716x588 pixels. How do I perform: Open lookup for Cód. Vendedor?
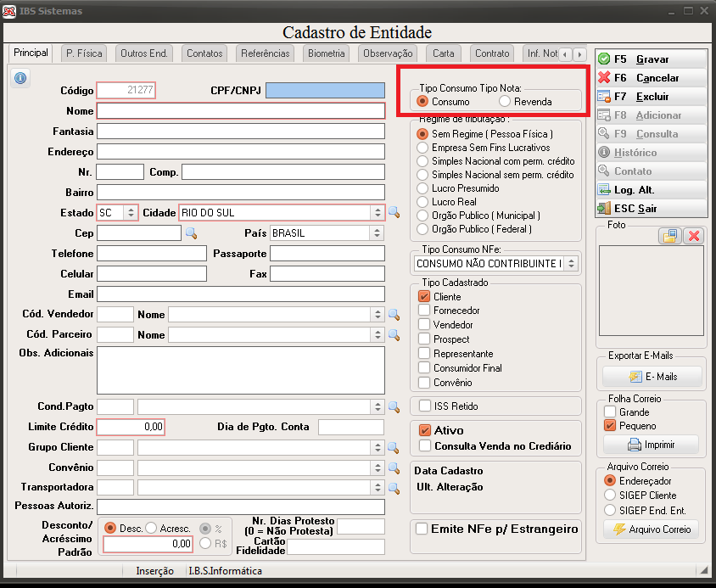point(394,314)
